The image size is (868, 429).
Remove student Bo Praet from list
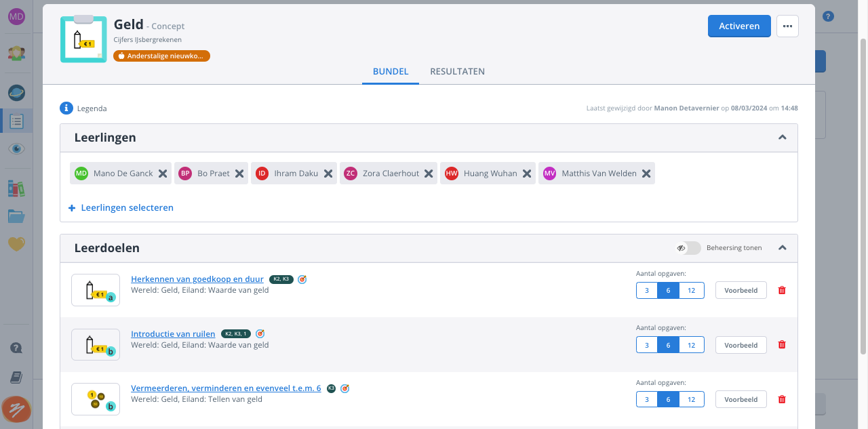[239, 173]
